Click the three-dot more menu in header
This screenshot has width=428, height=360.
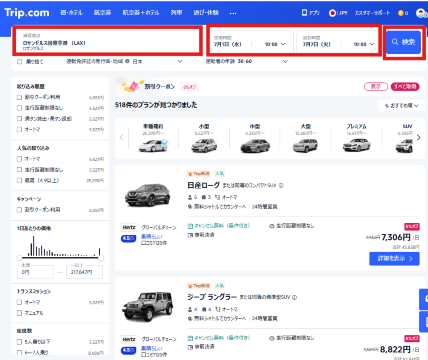tap(233, 13)
